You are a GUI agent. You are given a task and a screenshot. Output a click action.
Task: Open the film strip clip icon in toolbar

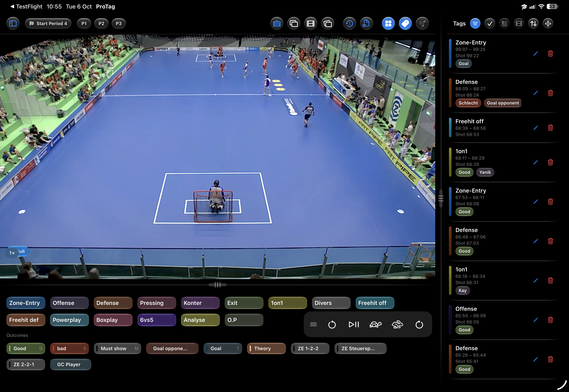click(x=311, y=24)
